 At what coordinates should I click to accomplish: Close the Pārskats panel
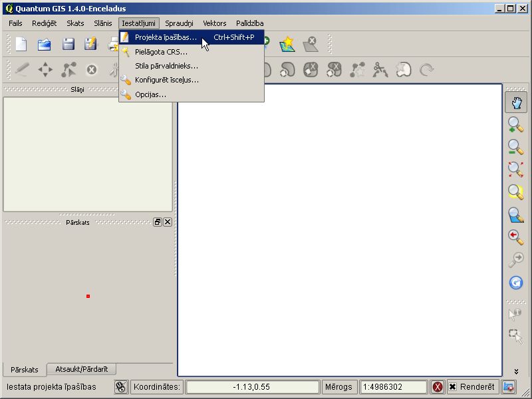click(168, 222)
